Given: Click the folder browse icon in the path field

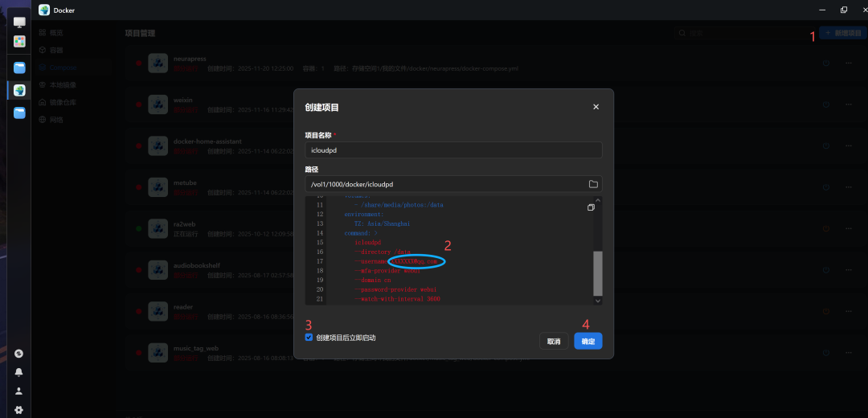Looking at the screenshot, I should (x=593, y=184).
